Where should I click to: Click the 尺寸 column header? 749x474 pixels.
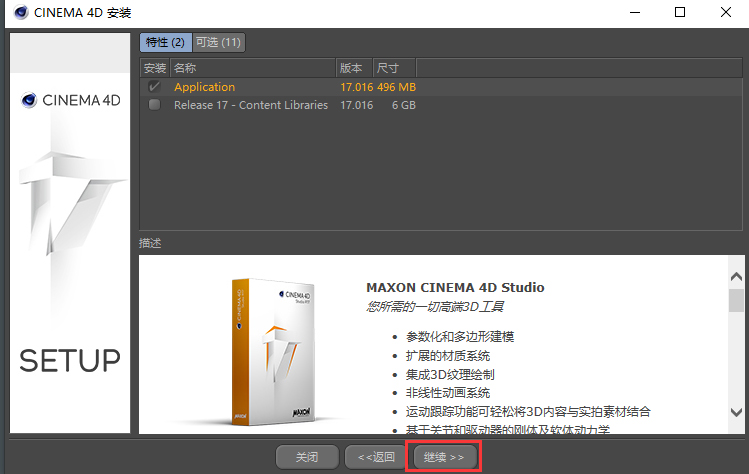pos(394,68)
